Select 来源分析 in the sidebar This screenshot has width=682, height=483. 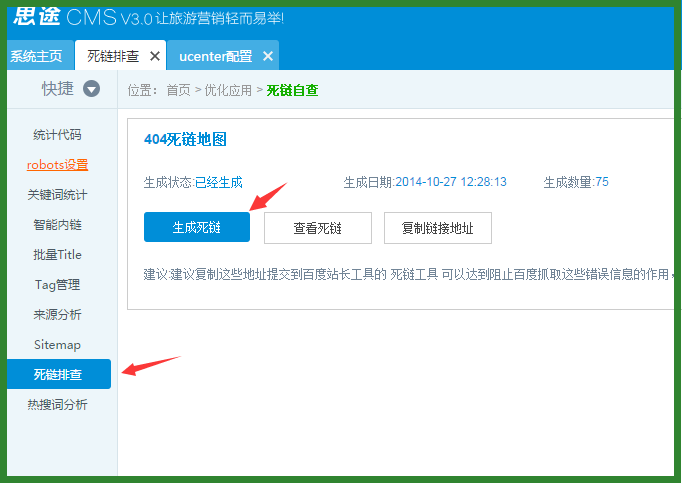[57, 315]
